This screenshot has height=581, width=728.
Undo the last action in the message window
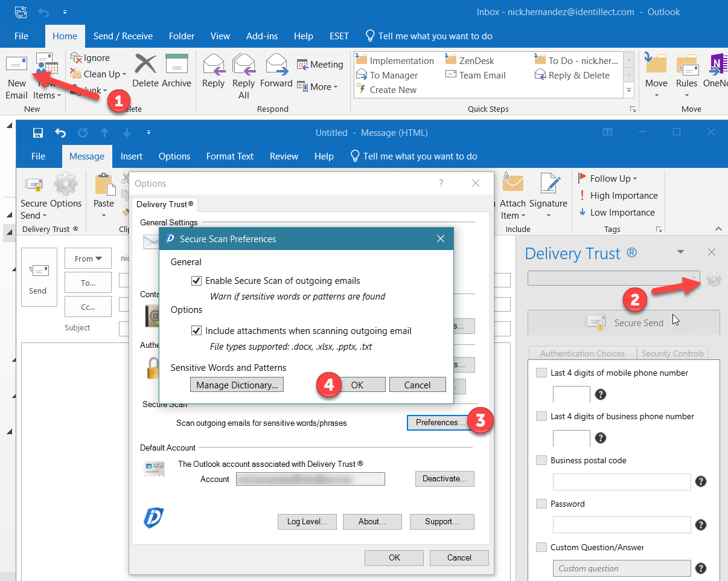pos(60,132)
